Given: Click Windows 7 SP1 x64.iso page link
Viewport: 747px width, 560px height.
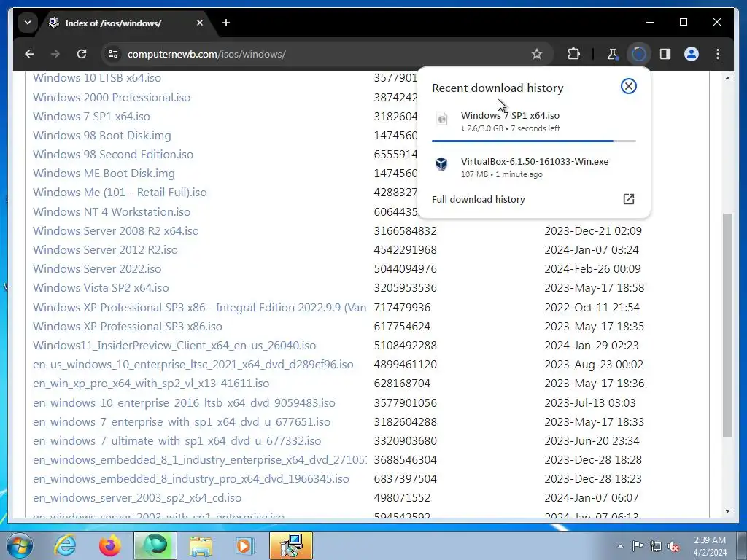Looking at the screenshot, I should [x=91, y=116].
